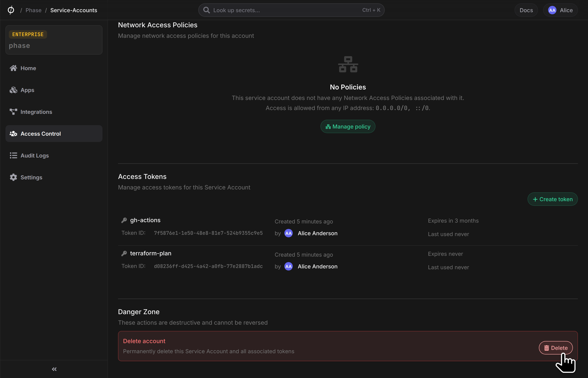Click the terraform-plan token name
Screen dimensions: 588x378
(151, 253)
